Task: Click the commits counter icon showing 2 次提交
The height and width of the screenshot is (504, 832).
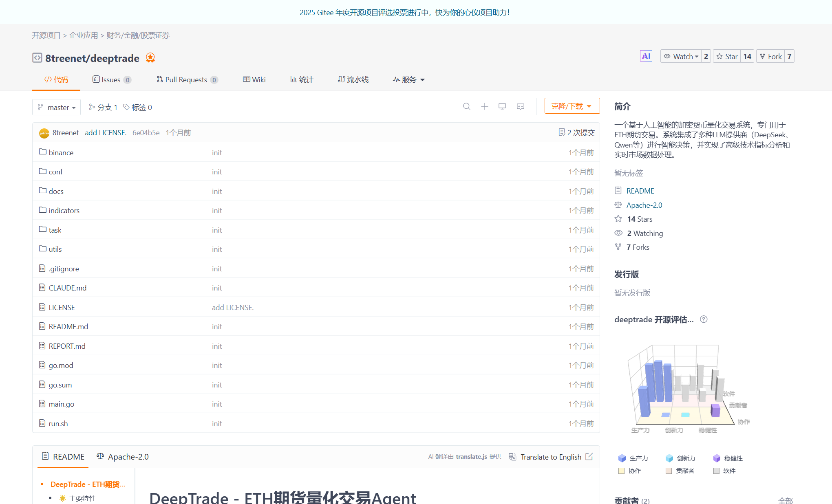Action: click(562, 132)
